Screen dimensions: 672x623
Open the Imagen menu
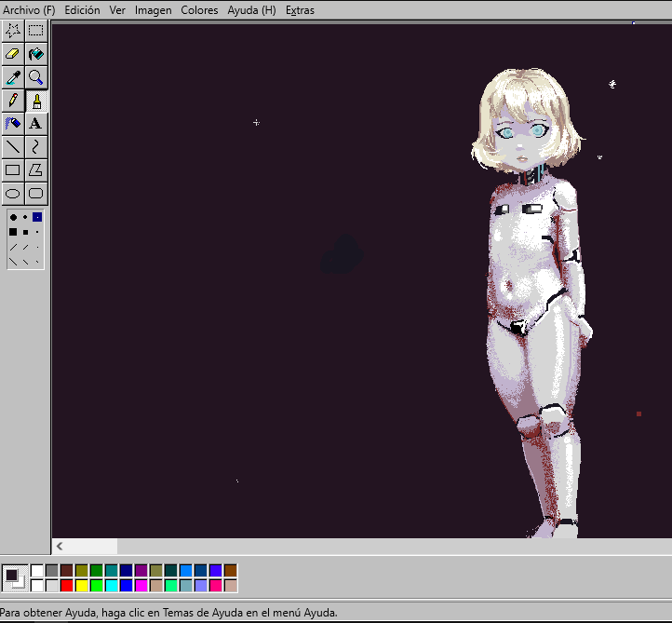click(153, 10)
